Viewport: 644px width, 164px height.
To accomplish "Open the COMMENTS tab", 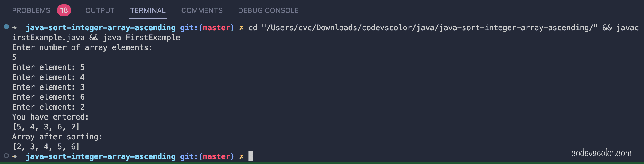I will (202, 10).
